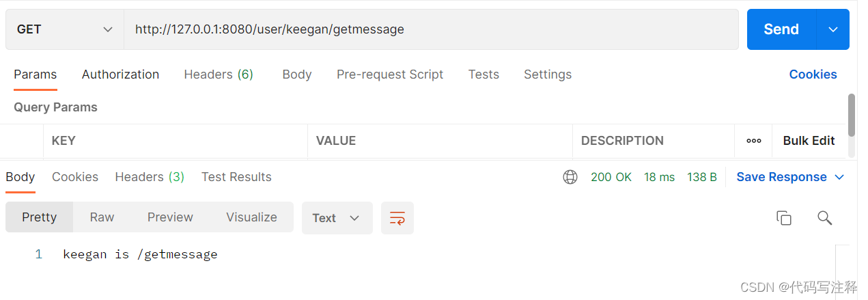Click the Cookies link
The height and width of the screenshot is (300, 868).
(813, 74)
